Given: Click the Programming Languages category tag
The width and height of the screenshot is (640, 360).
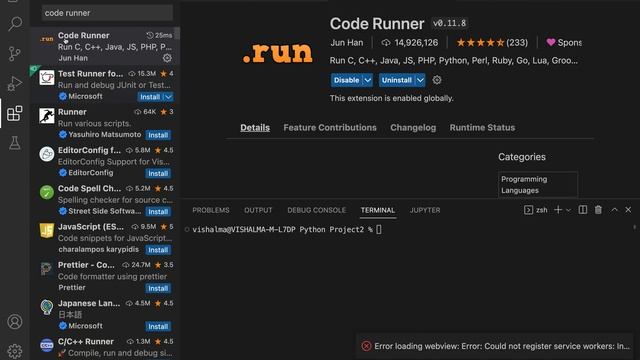Looking at the screenshot, I should pyautogui.click(x=538, y=185).
